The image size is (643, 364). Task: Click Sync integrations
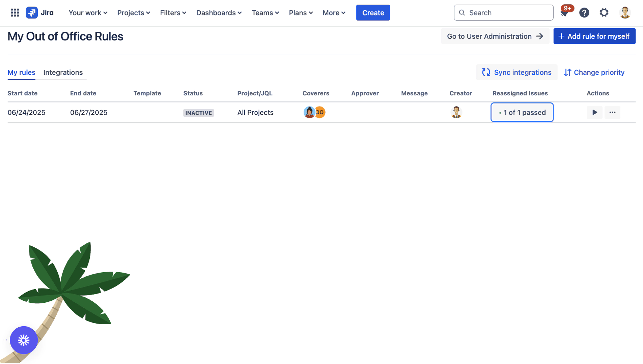tap(516, 72)
